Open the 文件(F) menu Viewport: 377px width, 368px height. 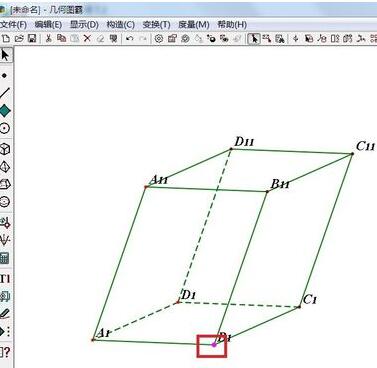pyautogui.click(x=13, y=25)
